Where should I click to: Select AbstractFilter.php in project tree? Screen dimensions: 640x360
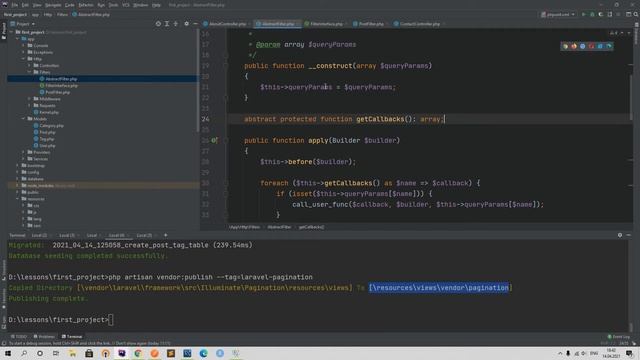[61, 79]
